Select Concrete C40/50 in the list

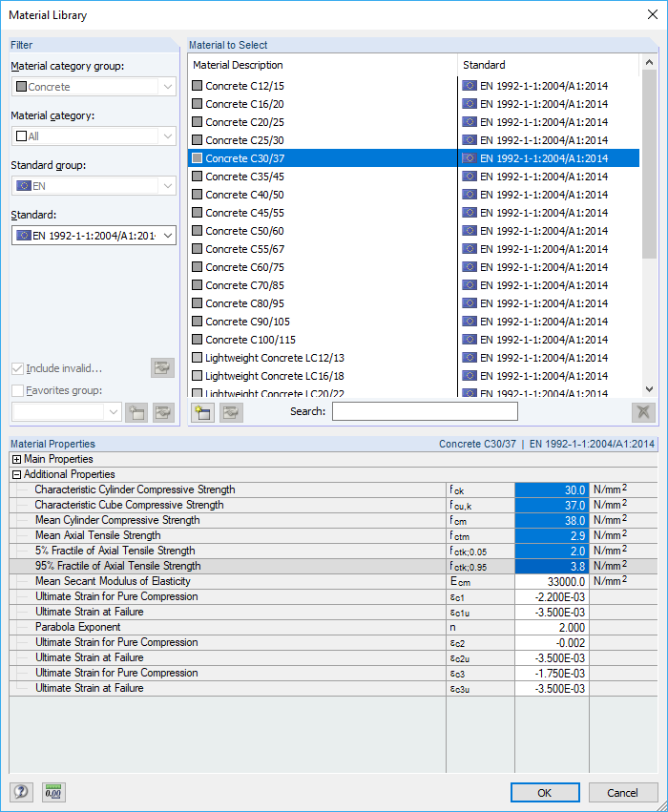pos(414,195)
